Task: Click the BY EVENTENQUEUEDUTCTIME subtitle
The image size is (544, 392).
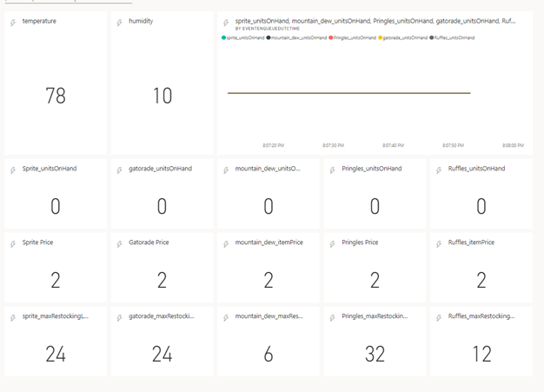Action: [x=268, y=29]
